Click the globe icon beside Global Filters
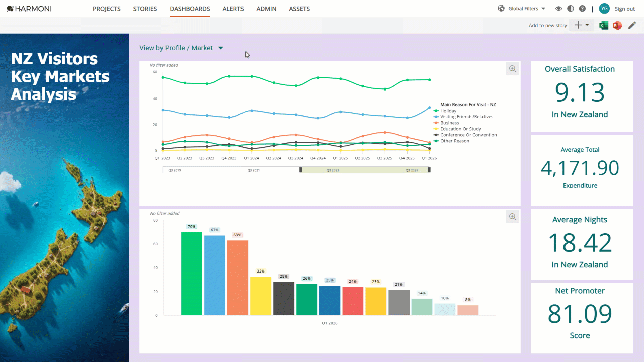 pyautogui.click(x=501, y=9)
